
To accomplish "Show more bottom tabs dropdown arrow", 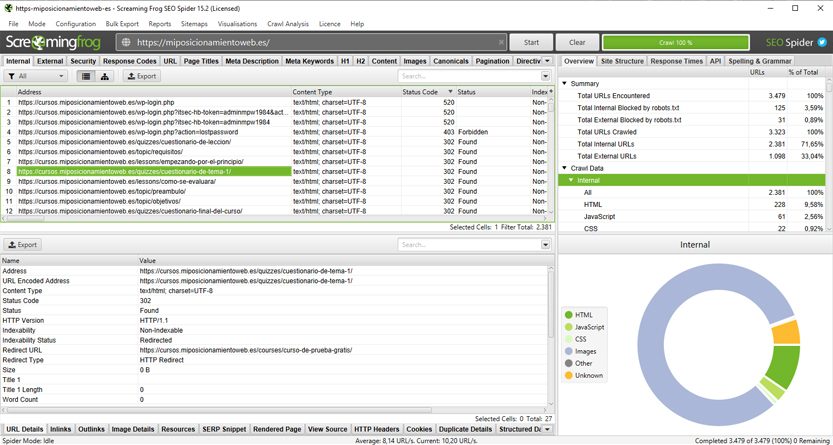I will tap(548, 429).
